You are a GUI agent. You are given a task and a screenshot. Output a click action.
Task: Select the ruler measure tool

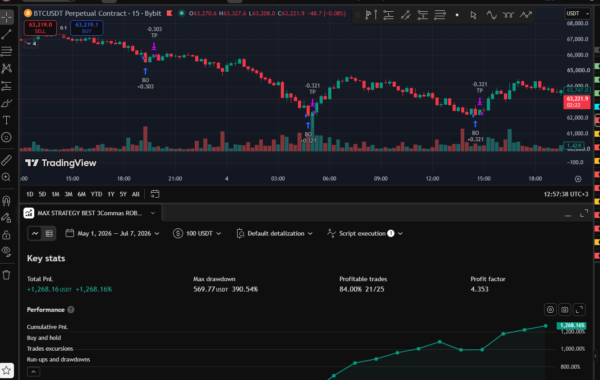tap(7, 160)
